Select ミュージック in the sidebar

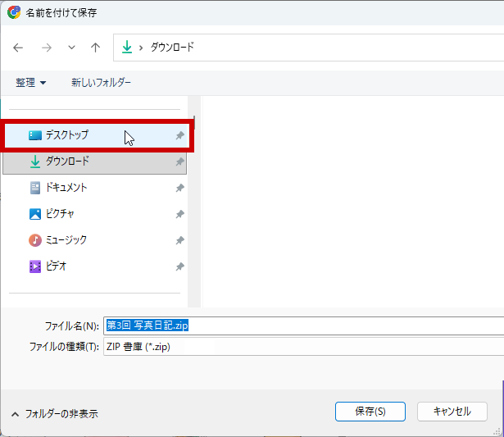(x=94, y=240)
